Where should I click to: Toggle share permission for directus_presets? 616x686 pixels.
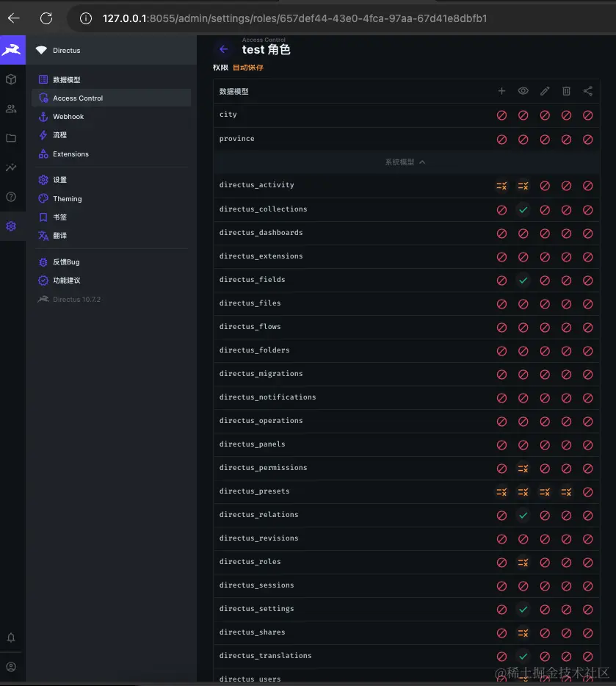pos(587,492)
